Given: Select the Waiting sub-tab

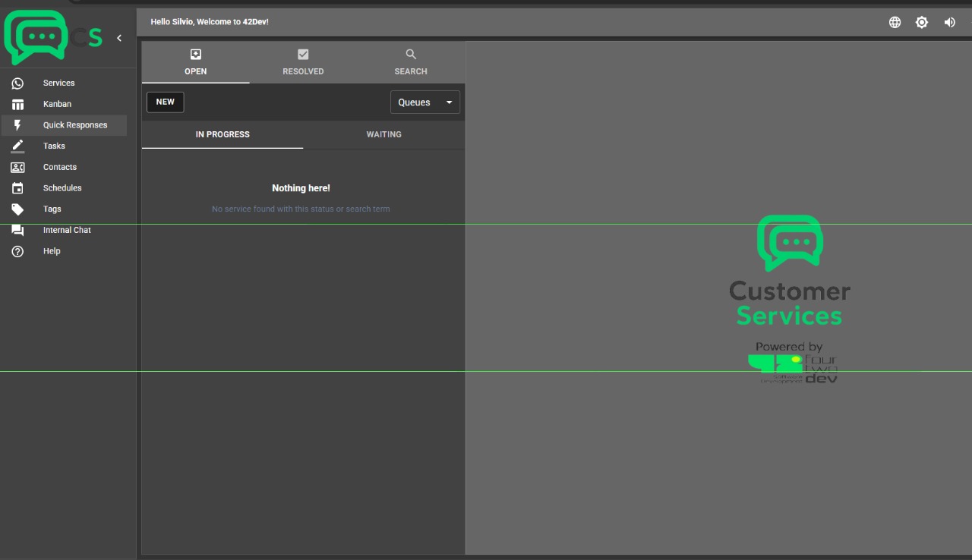Looking at the screenshot, I should tap(383, 134).
